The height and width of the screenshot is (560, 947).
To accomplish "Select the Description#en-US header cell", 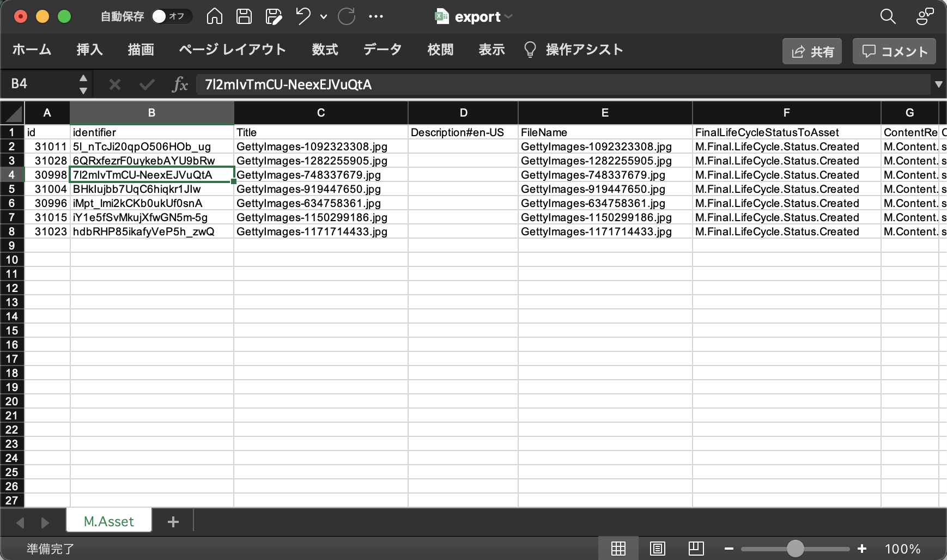I will [x=463, y=132].
